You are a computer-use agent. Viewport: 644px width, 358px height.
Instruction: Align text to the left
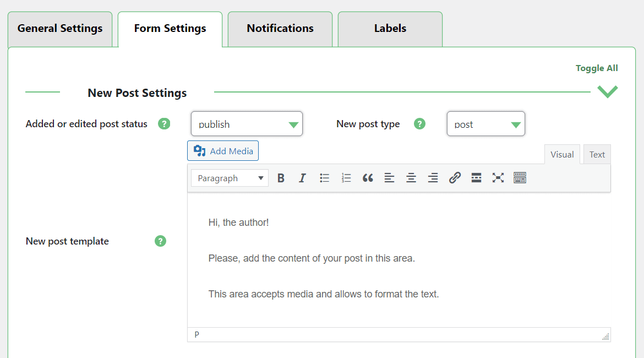tap(390, 178)
